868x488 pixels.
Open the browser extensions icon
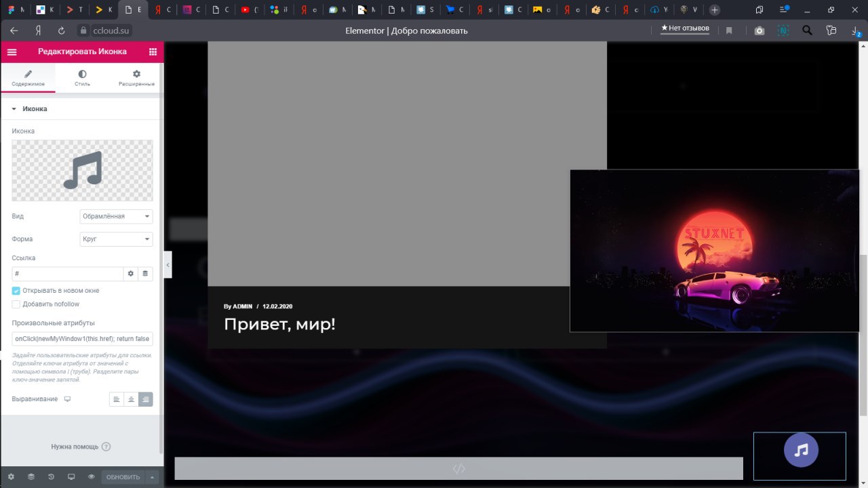coord(831,30)
